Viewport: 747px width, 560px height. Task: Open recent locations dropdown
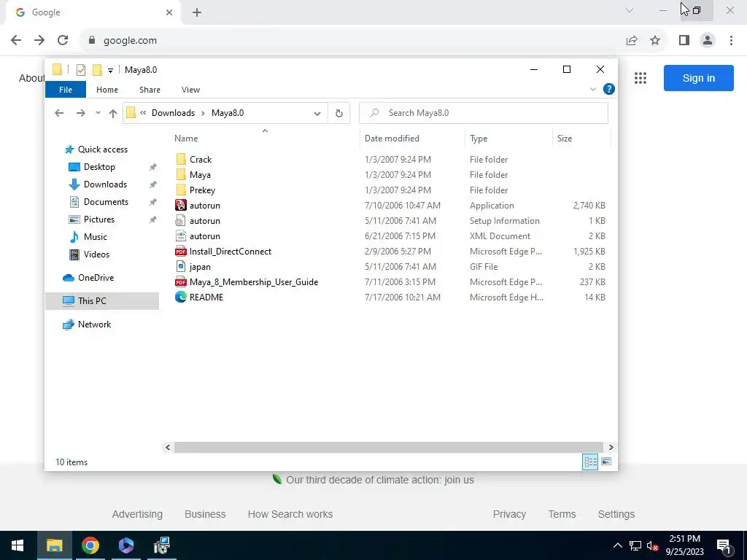(x=98, y=113)
